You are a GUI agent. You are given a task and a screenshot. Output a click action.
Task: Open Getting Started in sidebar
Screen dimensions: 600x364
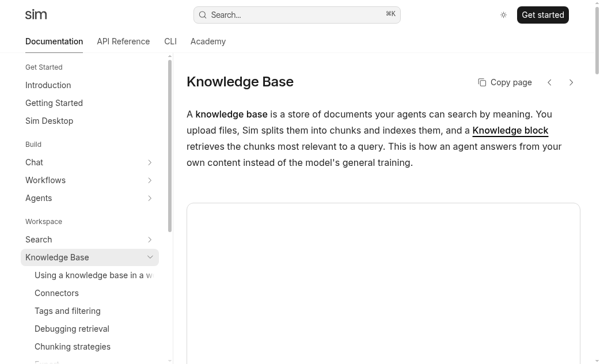[54, 103]
